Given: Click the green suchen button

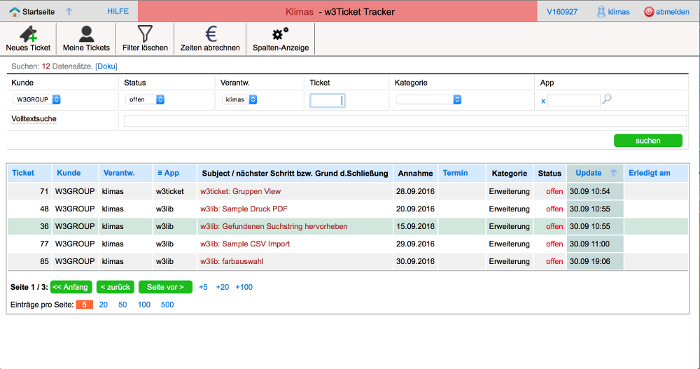Looking at the screenshot, I should (x=648, y=141).
